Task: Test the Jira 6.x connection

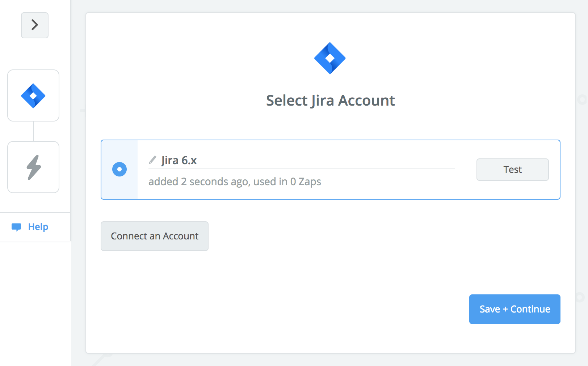Action: coord(512,170)
